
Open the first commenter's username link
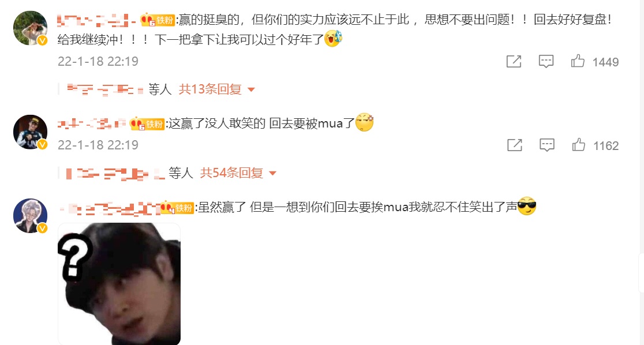pyautogui.click(x=97, y=20)
